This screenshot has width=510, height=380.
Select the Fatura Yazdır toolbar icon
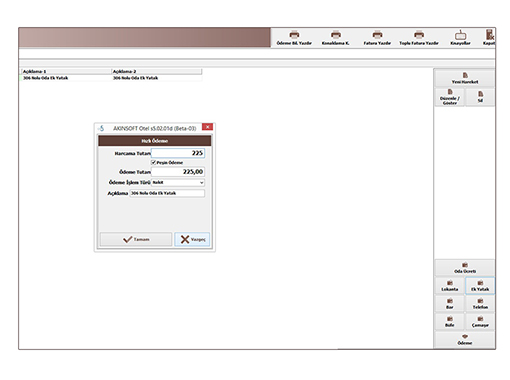click(377, 35)
